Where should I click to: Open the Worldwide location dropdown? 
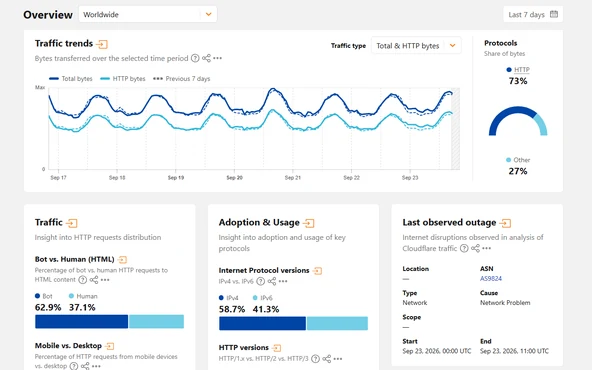click(148, 14)
